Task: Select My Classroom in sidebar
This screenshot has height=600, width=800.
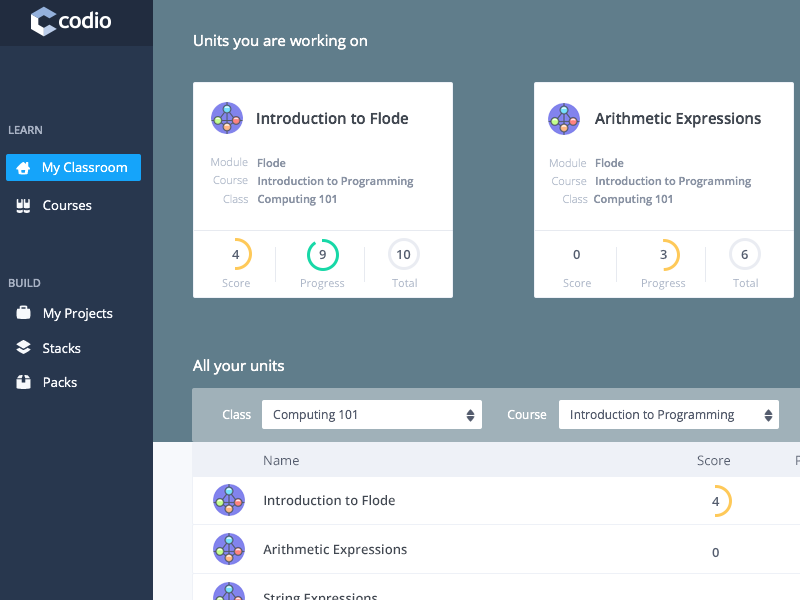Action: pos(73,167)
